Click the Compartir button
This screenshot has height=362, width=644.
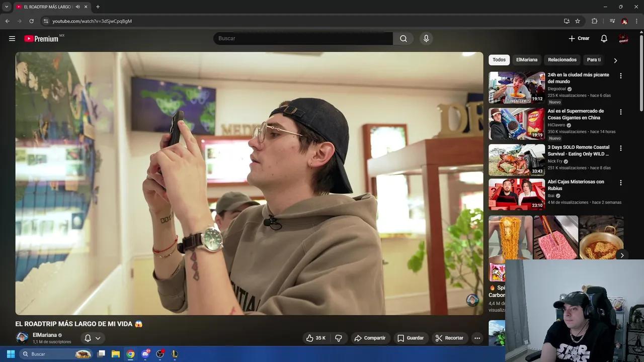coord(370,338)
